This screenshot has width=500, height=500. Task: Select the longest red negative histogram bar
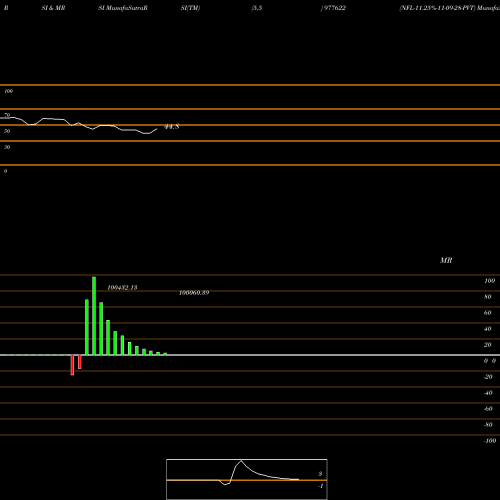point(72,365)
